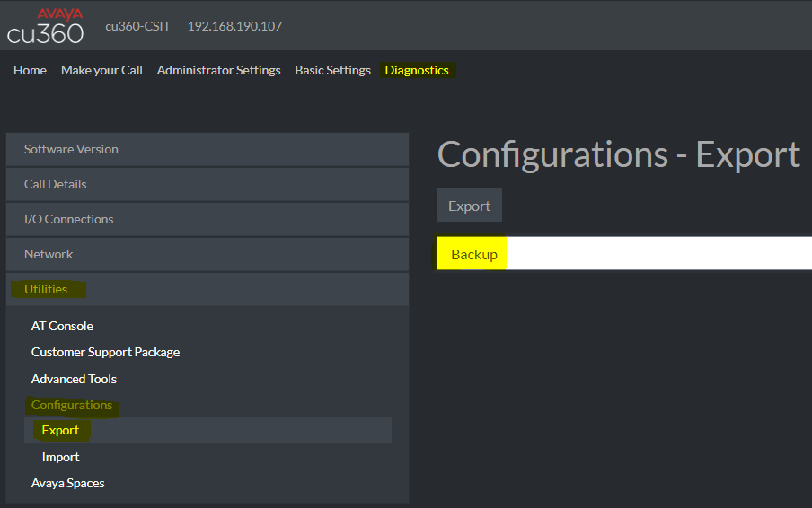The height and width of the screenshot is (508, 812).
Task: Expand the Software Version section
Action: point(207,149)
